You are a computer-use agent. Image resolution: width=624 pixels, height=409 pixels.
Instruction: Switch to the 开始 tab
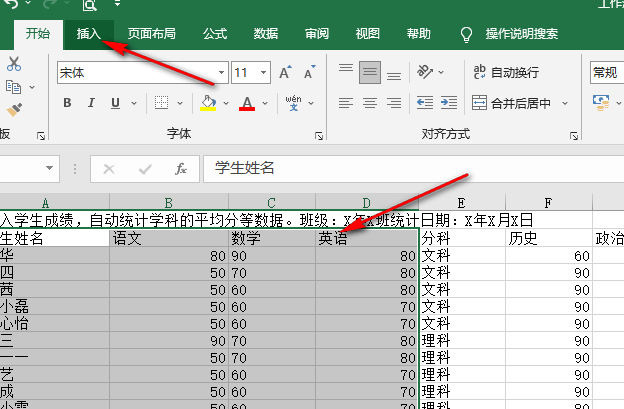pyautogui.click(x=38, y=33)
